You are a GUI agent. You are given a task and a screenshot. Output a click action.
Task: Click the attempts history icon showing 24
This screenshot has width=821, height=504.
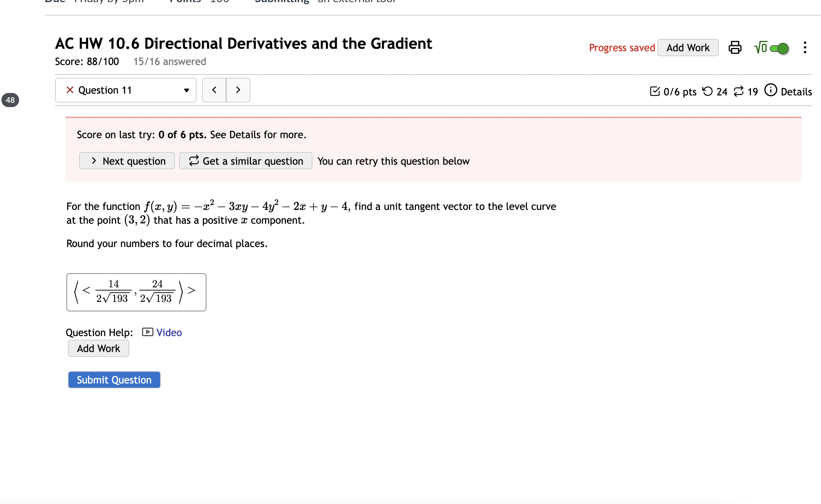pos(707,91)
